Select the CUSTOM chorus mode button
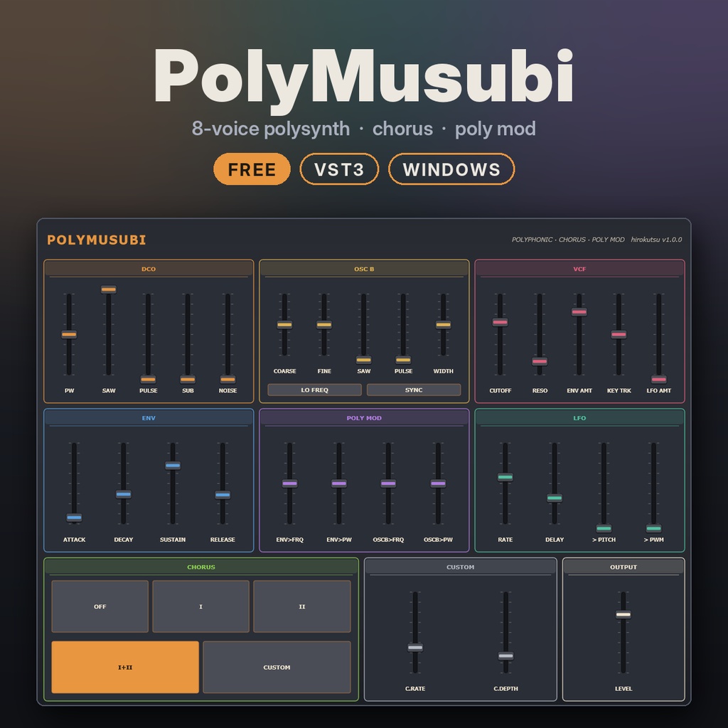 pyautogui.click(x=277, y=667)
